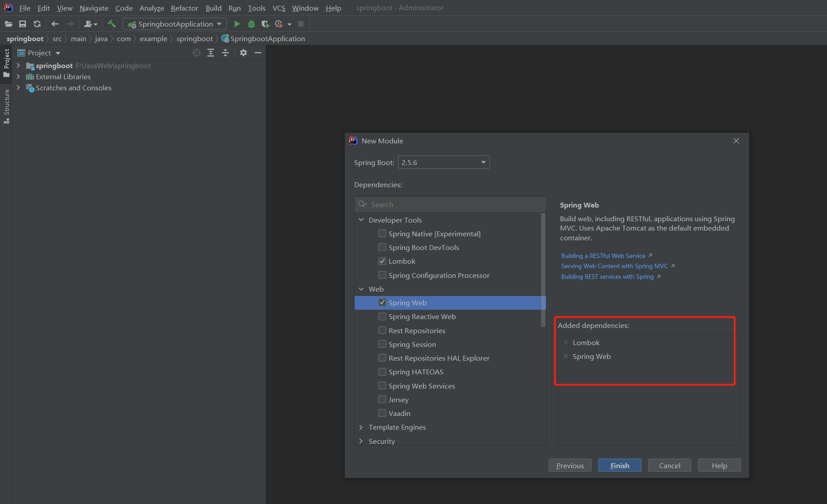Click the Synchronize refresh toolbar icon
This screenshot has height=504, width=827.
point(37,24)
